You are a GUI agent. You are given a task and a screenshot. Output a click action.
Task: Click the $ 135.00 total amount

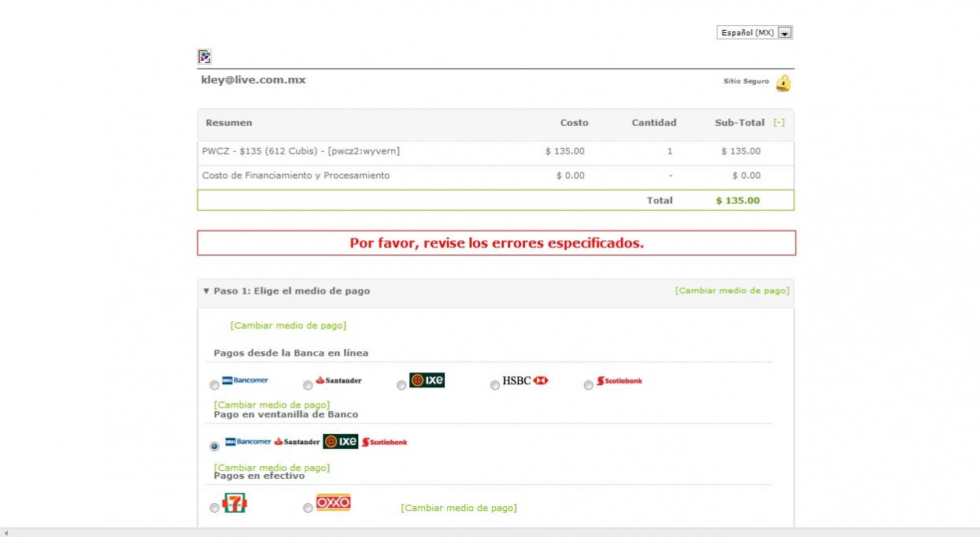click(738, 201)
